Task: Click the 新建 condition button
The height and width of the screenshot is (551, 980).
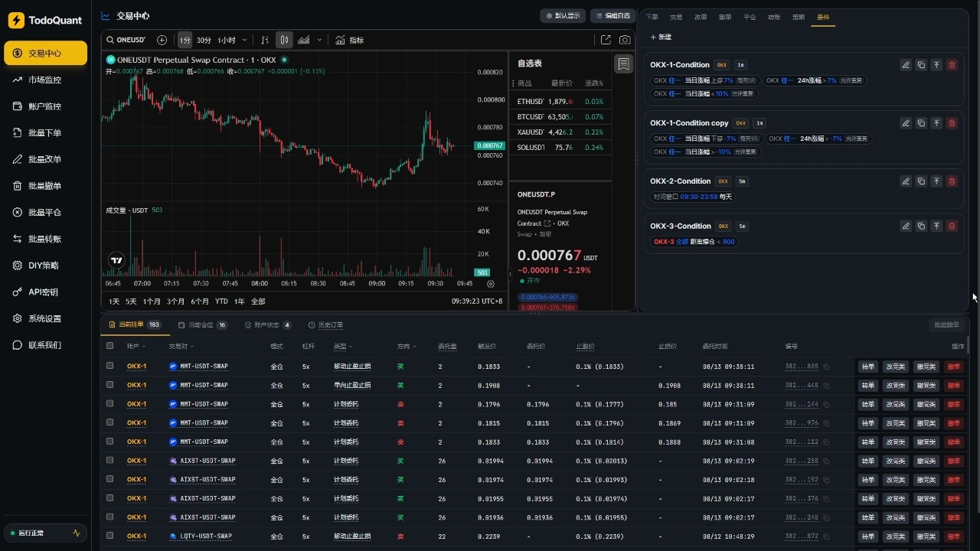Action: [661, 37]
